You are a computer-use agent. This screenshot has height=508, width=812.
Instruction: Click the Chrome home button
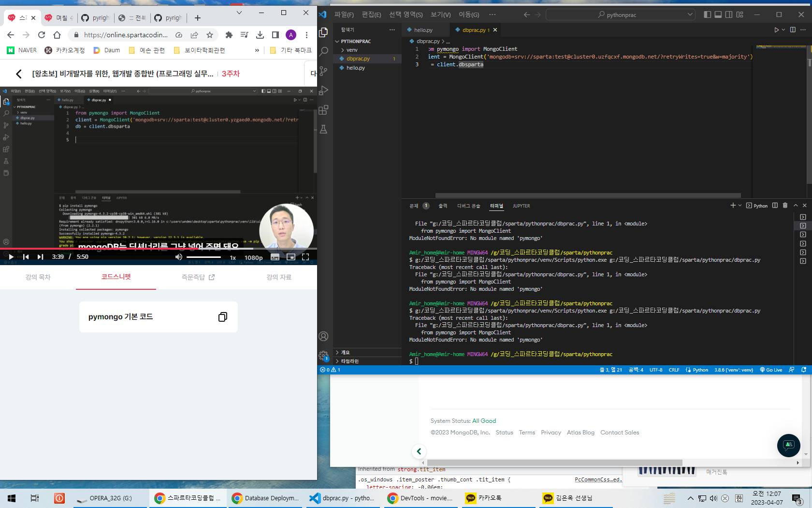[57, 35]
